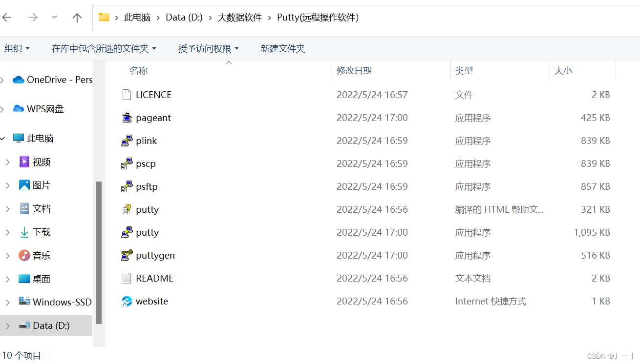Click the 下载 arrow icon
Screen dimensions: 640x364
coord(24,232)
